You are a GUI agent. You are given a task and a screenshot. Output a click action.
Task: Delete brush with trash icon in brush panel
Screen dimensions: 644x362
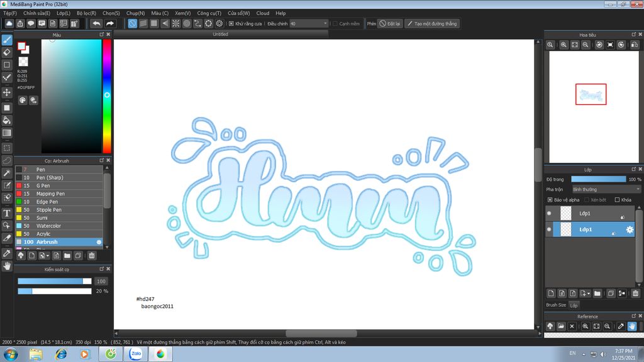(x=92, y=255)
